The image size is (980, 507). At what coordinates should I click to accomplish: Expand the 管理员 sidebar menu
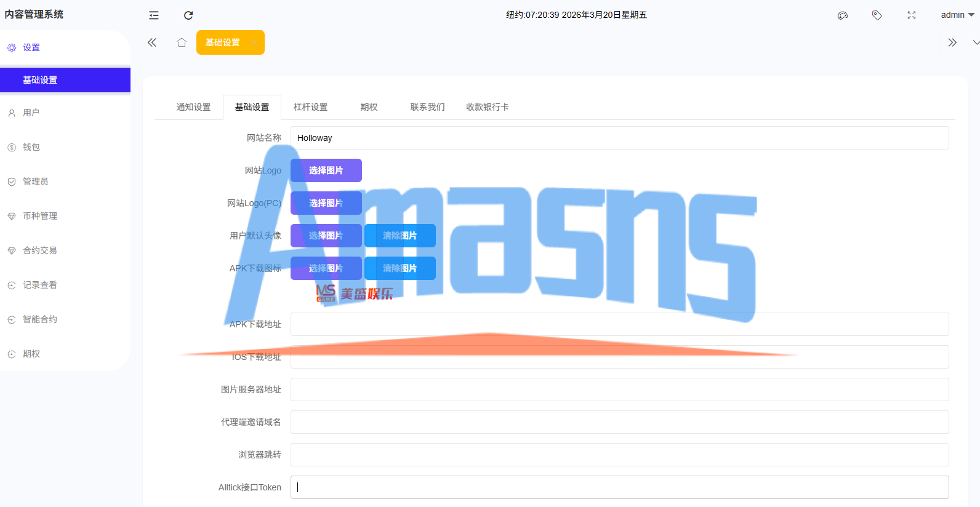(65, 182)
